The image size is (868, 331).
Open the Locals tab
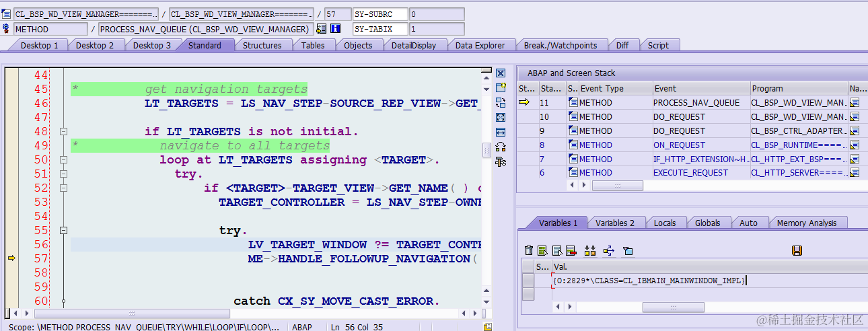(664, 223)
